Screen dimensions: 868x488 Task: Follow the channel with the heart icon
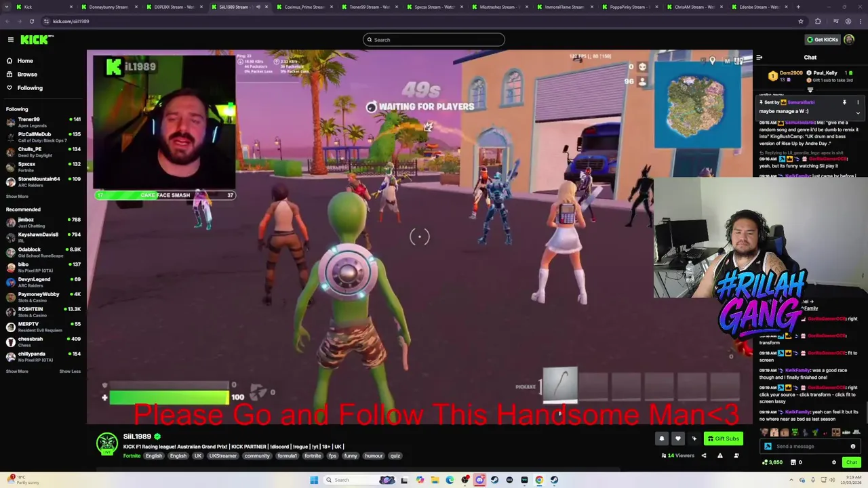coord(677,439)
